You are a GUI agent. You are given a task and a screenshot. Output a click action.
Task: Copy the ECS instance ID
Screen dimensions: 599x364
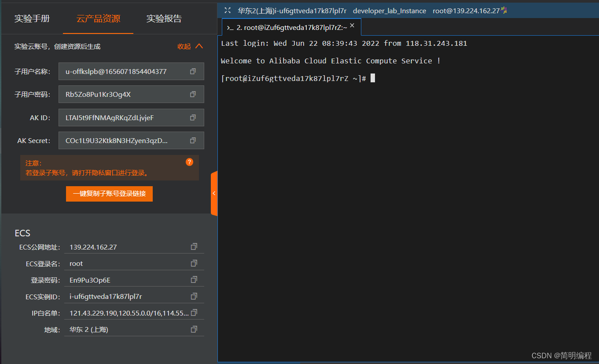pos(194,296)
